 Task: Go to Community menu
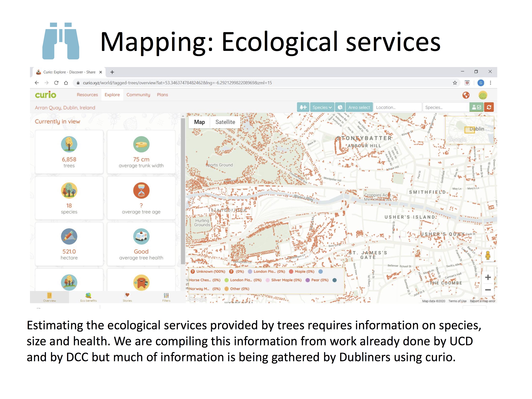point(138,95)
